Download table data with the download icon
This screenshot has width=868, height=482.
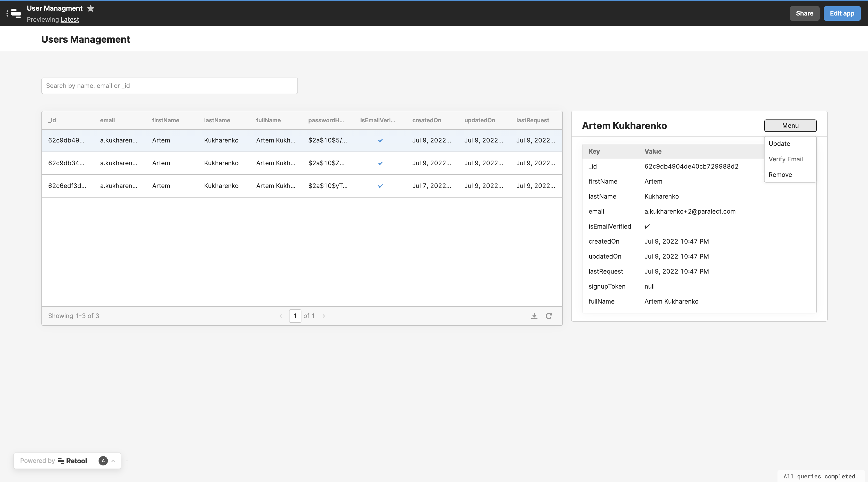[x=534, y=316]
